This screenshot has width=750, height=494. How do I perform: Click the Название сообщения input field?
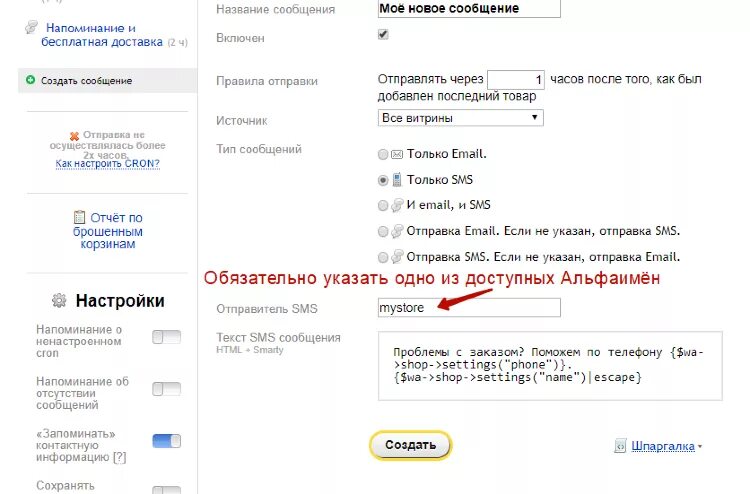469,9
